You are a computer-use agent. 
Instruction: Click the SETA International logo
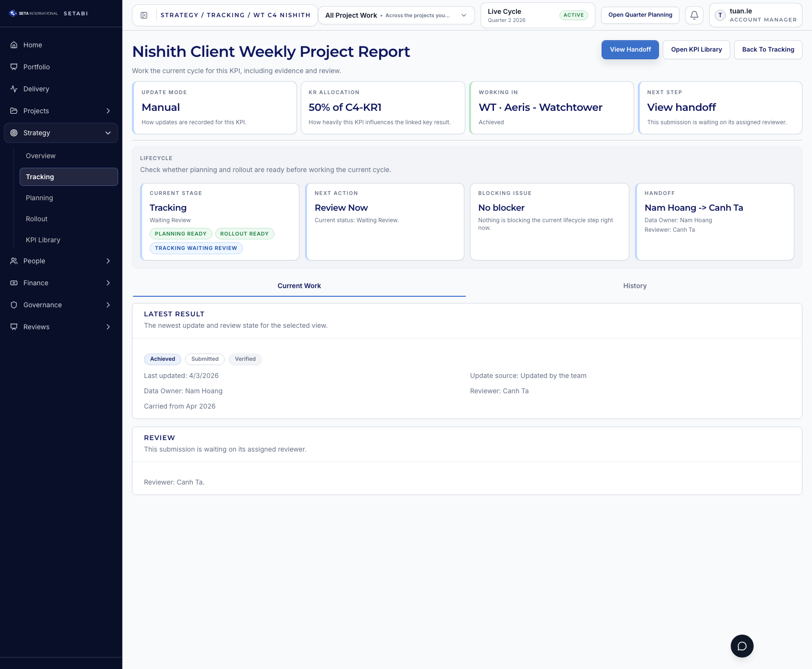point(33,13)
